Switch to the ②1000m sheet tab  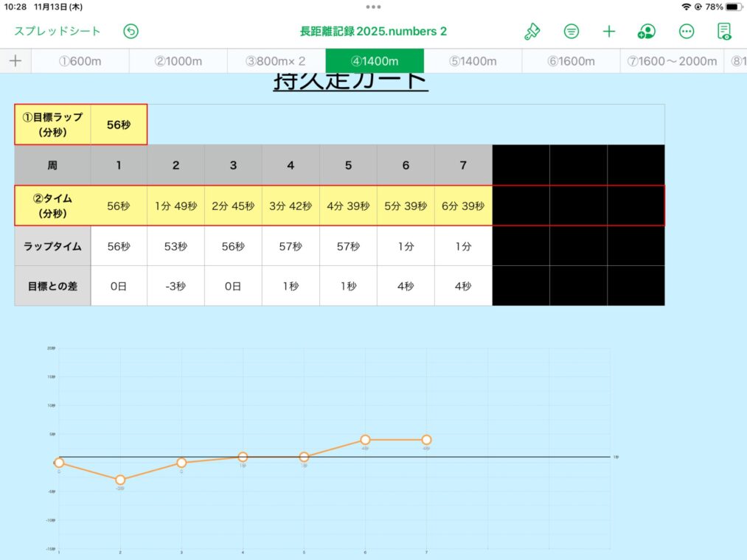[178, 61]
